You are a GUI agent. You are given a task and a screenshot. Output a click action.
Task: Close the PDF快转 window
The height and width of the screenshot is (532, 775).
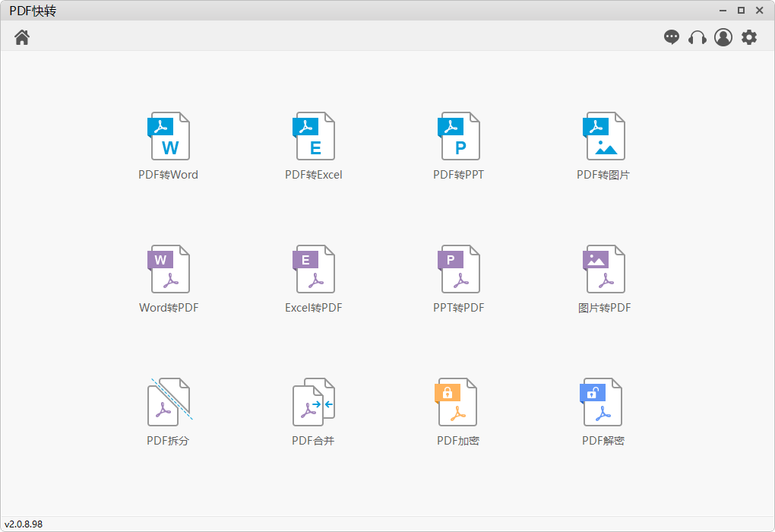[760, 11]
